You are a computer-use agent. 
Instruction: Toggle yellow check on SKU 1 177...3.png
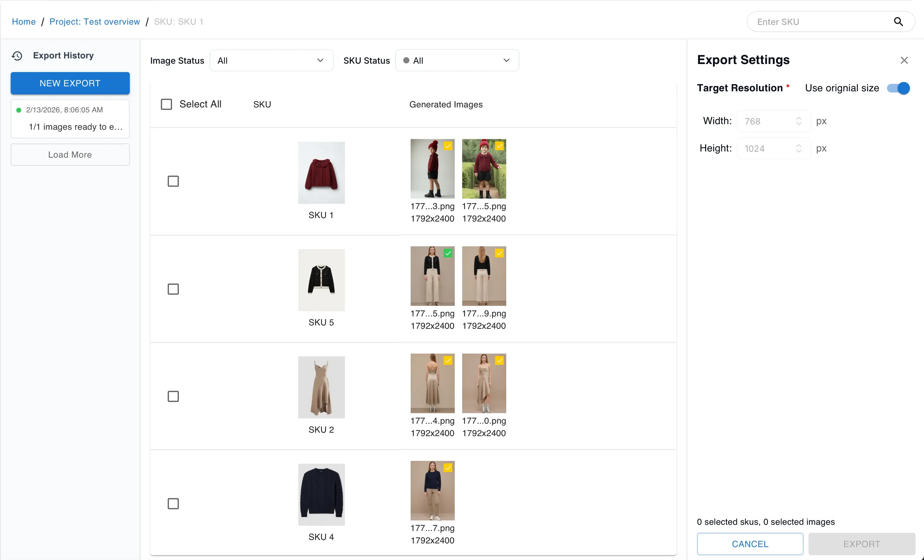coord(448,146)
